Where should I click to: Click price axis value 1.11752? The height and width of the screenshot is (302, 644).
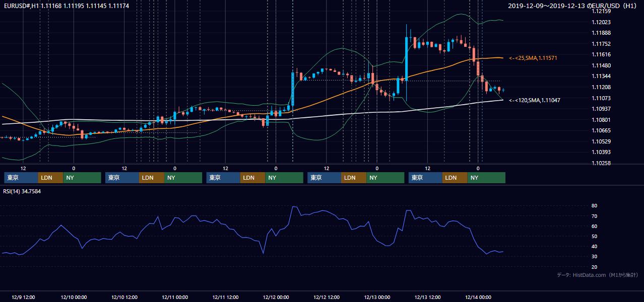coord(601,44)
